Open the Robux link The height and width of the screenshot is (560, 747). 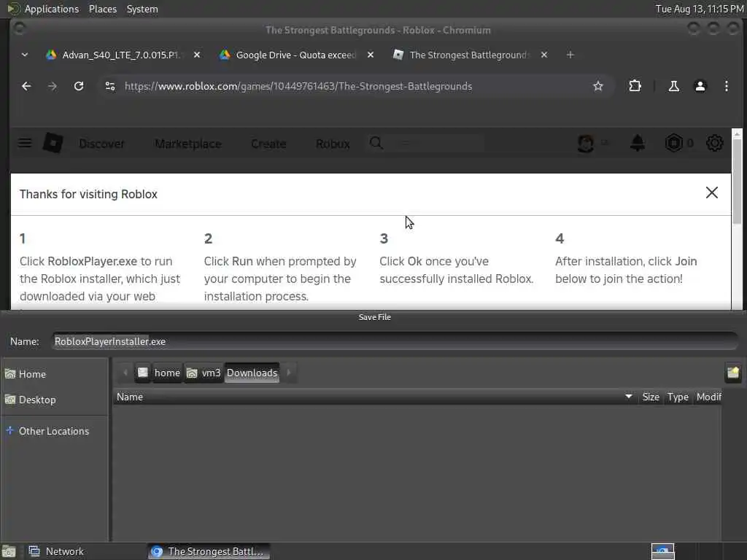coord(333,144)
